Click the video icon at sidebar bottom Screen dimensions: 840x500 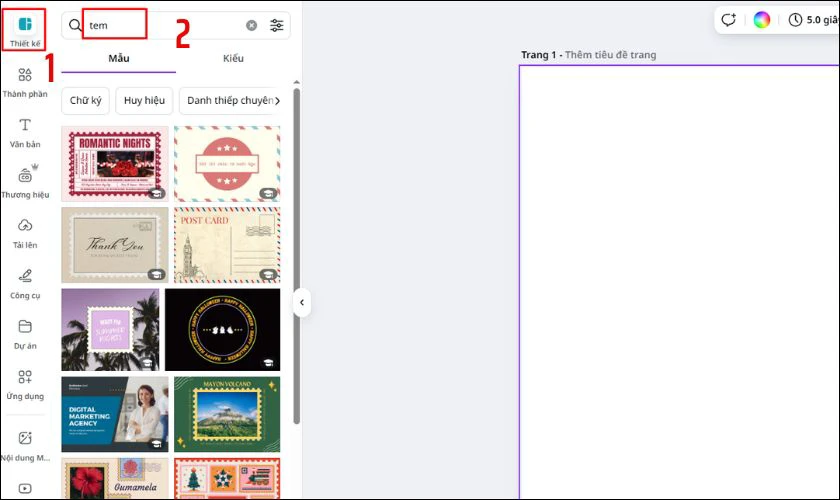(x=25, y=488)
